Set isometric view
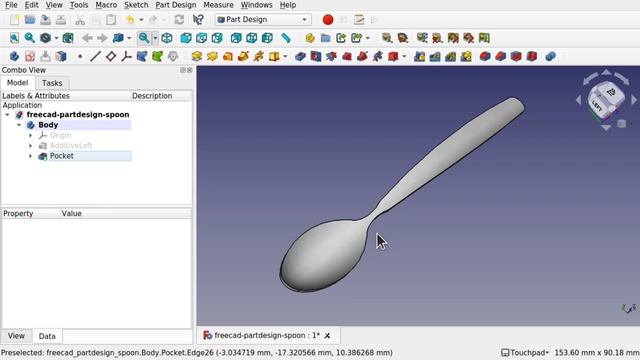640x360 pixels. (x=167, y=38)
